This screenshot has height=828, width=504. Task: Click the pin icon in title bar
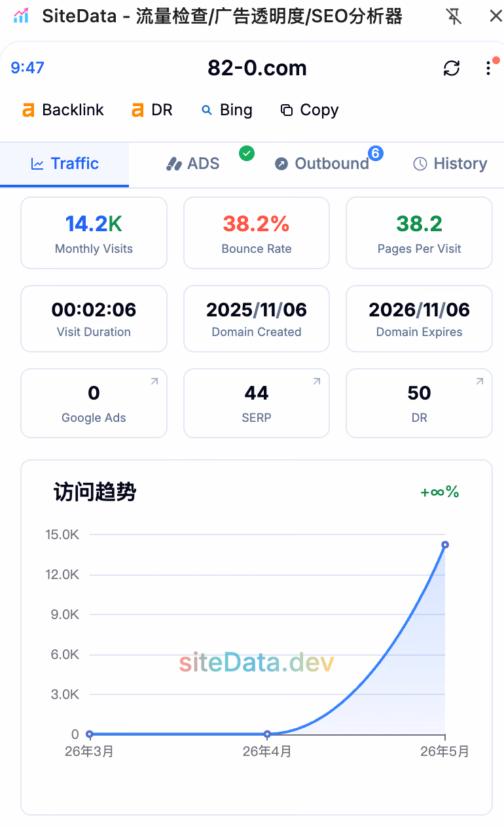[x=453, y=16]
